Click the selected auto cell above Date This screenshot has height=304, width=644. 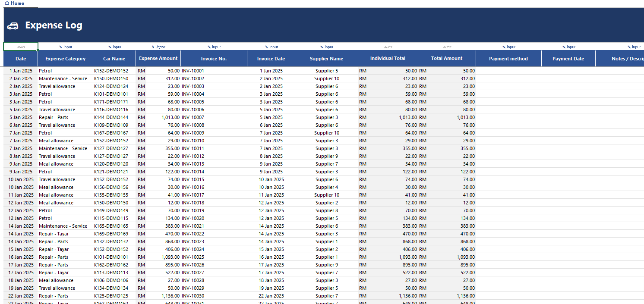pos(21,47)
